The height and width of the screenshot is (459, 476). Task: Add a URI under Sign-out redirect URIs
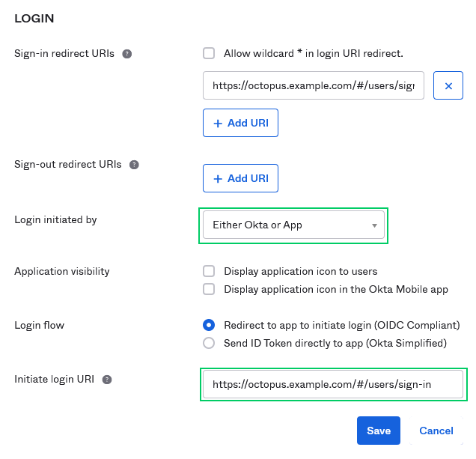(x=240, y=178)
